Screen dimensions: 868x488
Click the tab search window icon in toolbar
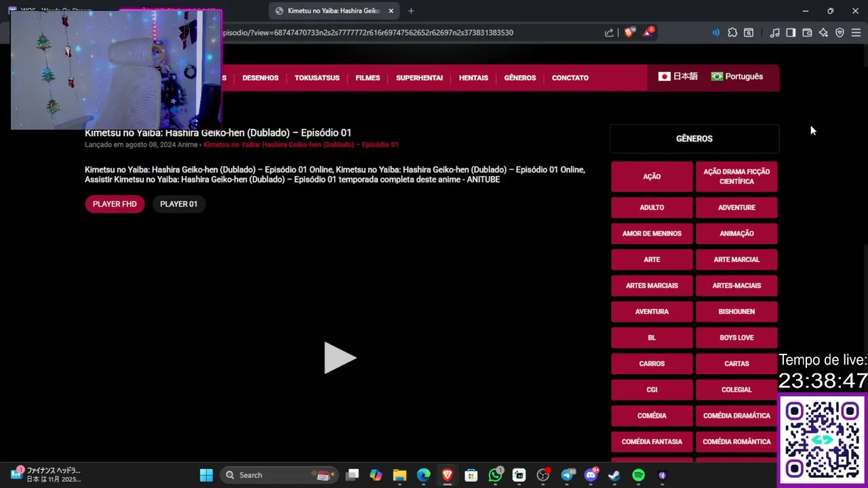coord(749,33)
